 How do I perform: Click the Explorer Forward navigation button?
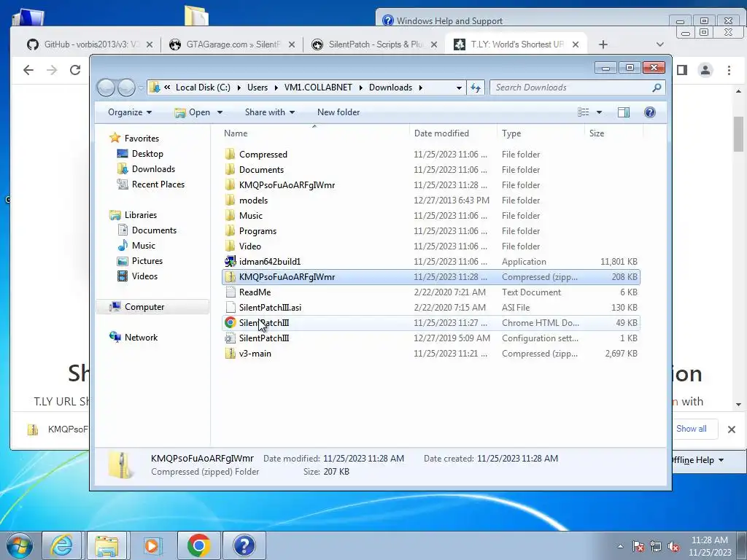tap(126, 87)
